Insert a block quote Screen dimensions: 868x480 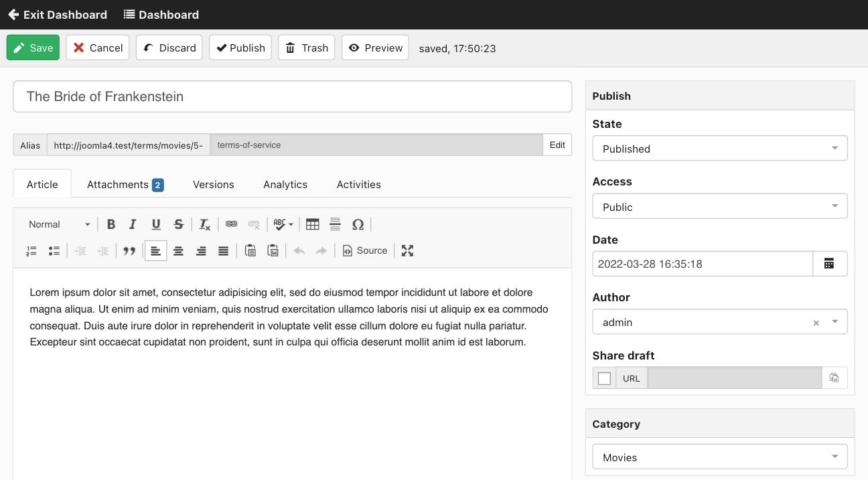[129, 251]
